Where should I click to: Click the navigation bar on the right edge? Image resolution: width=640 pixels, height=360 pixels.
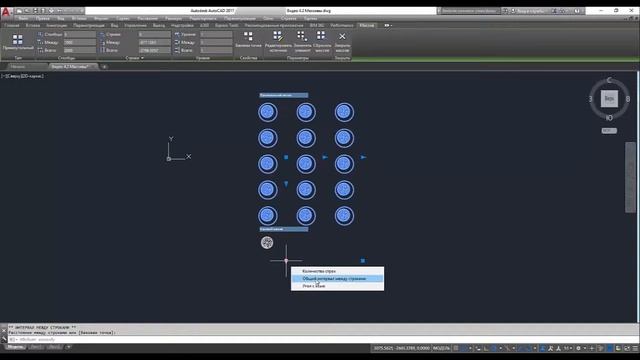631,177
